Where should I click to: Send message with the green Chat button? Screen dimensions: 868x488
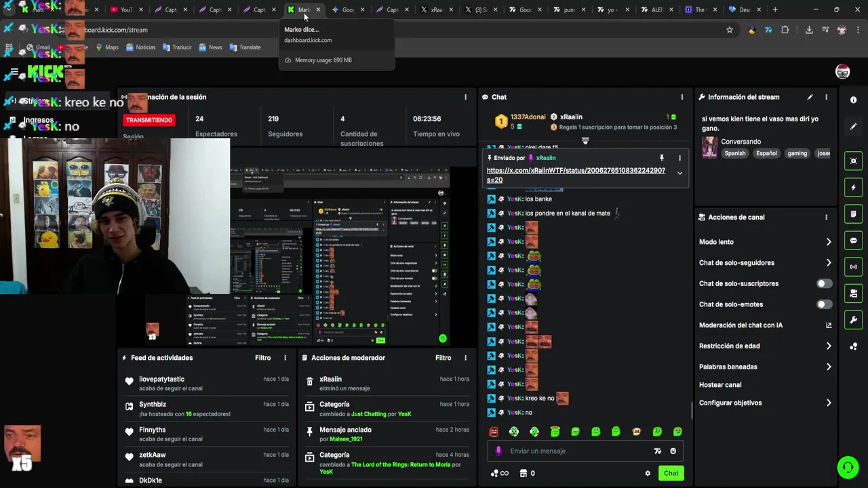(671, 473)
